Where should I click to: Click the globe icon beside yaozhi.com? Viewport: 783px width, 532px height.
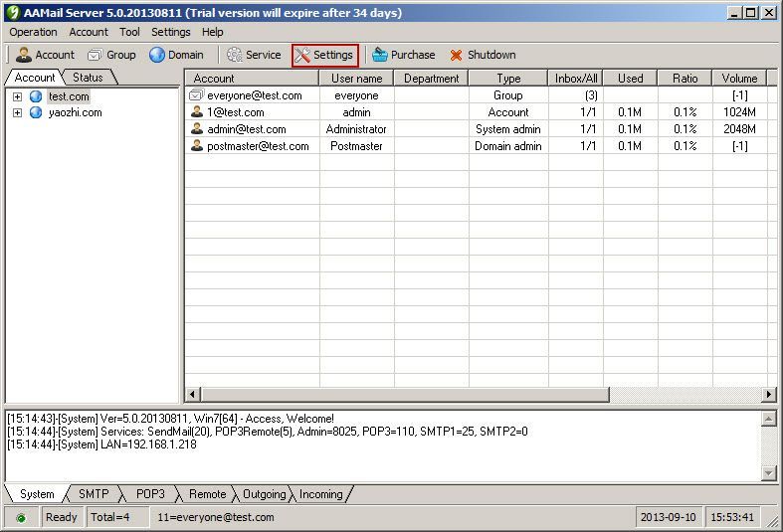click(36, 112)
